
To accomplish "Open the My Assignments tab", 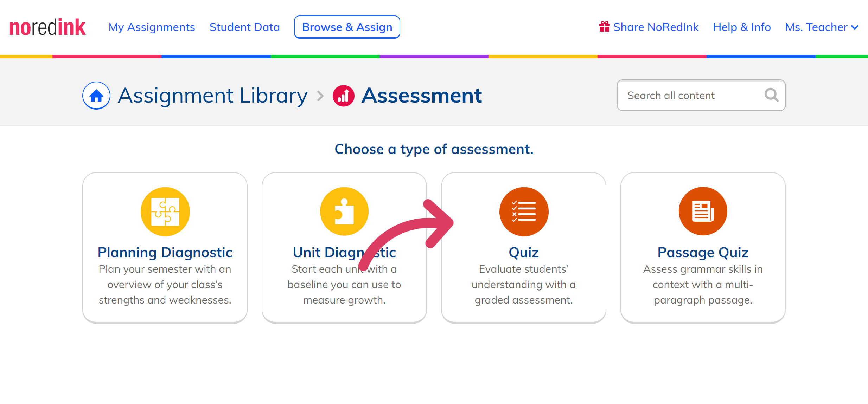I will (x=152, y=27).
